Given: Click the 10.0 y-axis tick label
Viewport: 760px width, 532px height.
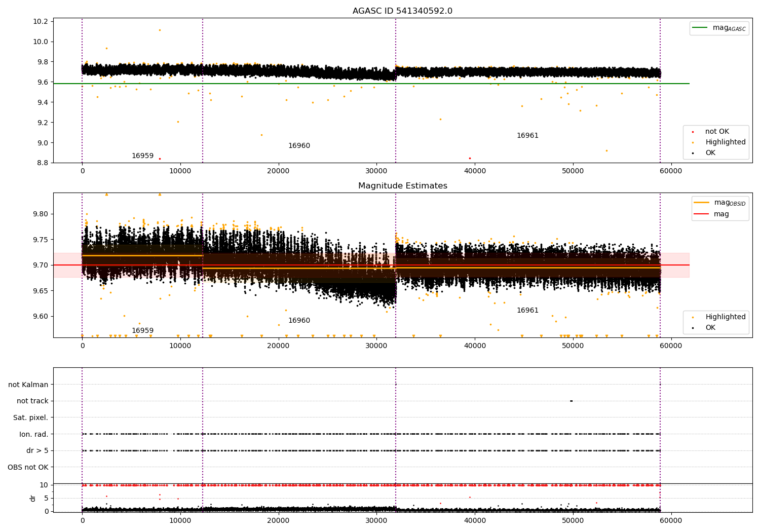Looking at the screenshot, I should tap(41, 42).
